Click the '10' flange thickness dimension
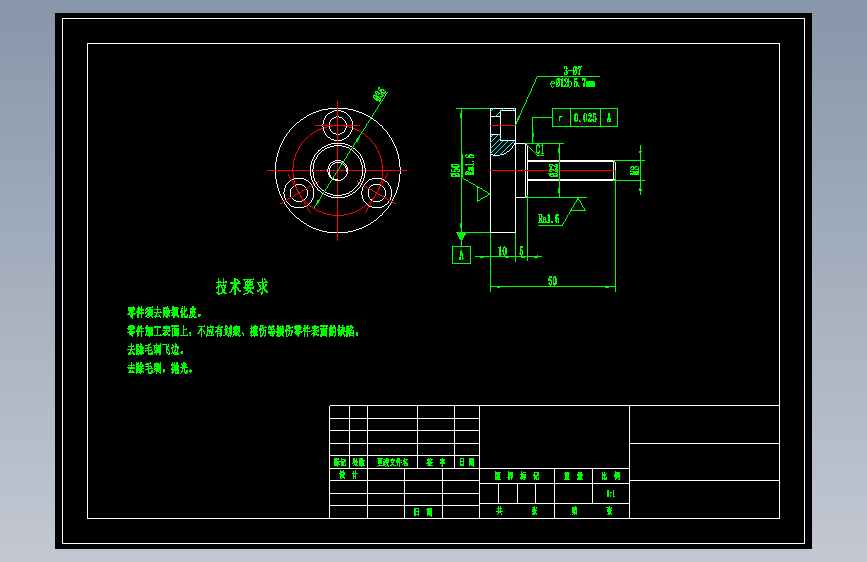Screen dimensions: 867x562 (x=502, y=251)
